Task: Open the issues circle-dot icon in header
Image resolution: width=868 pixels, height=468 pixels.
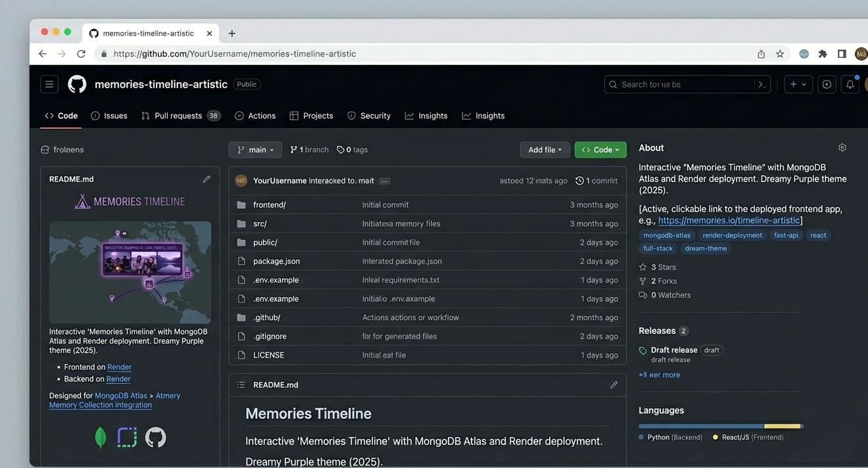Action: coord(827,84)
